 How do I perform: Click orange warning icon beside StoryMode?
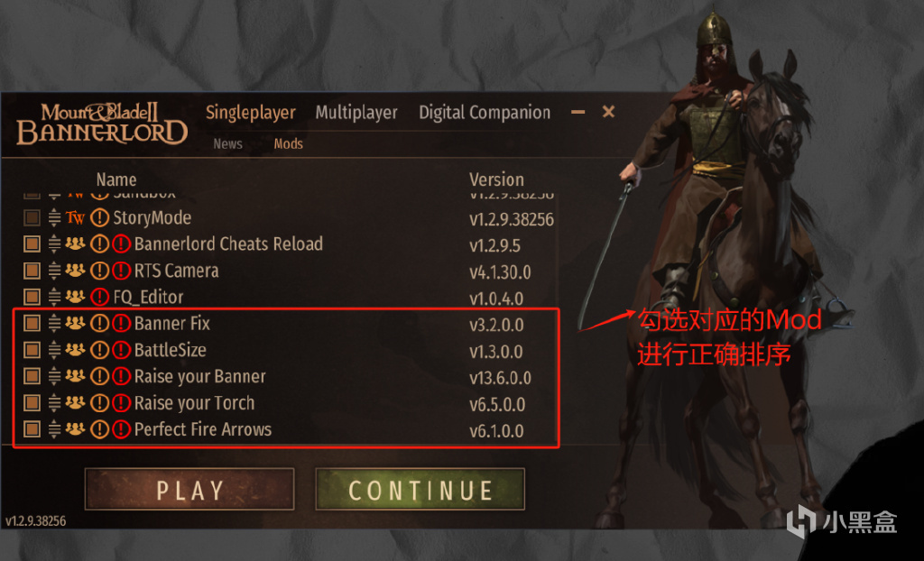pyautogui.click(x=99, y=217)
